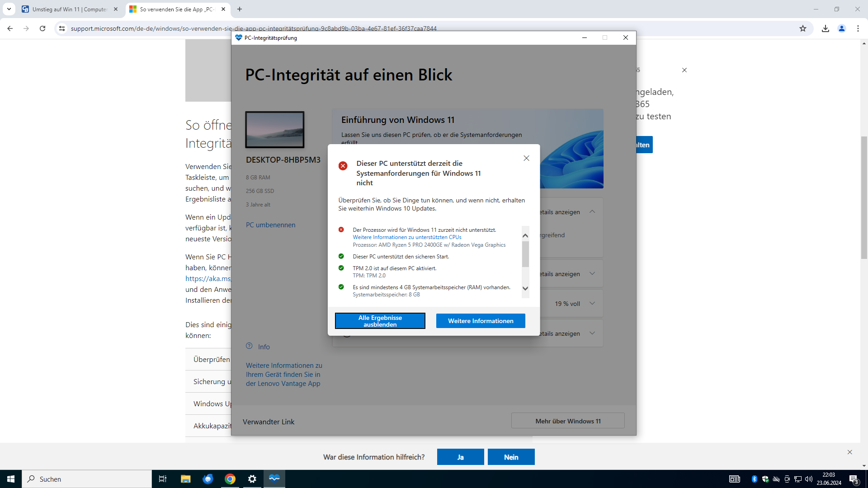Collapse the expanded Details anzeigen section
Image resolution: width=868 pixels, height=488 pixels.
[592, 211]
